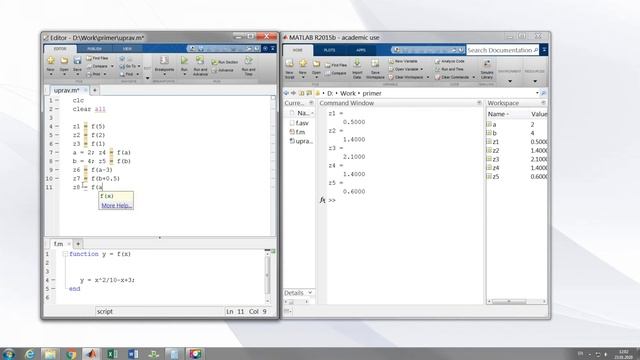Switch to the PUBLISH tab in the Editor

click(x=94, y=49)
